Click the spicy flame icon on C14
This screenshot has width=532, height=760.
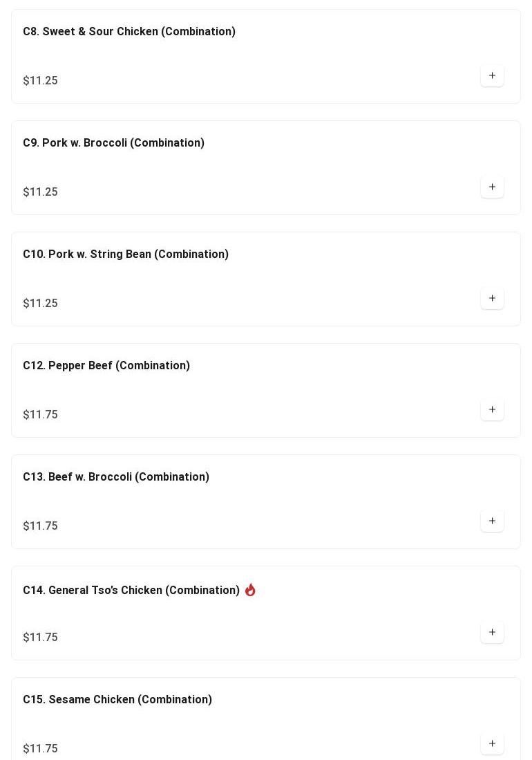click(x=250, y=590)
